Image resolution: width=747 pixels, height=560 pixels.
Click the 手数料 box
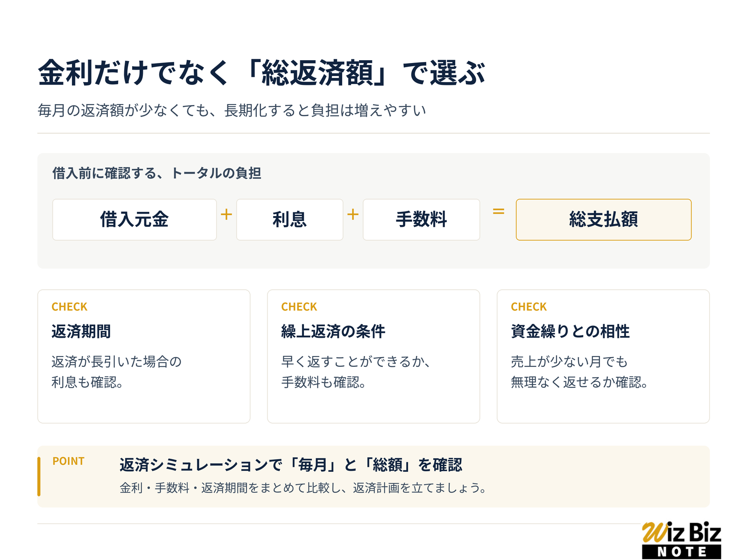[x=421, y=220]
